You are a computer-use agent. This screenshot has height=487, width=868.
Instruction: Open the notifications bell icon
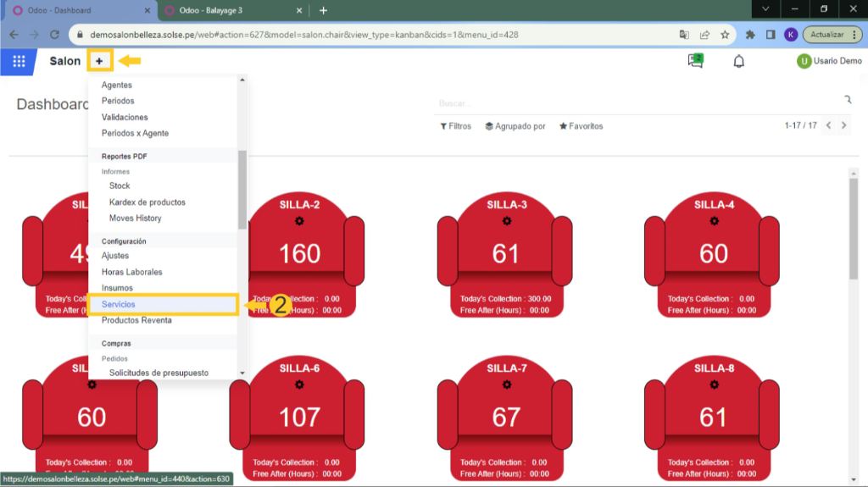[x=739, y=61]
